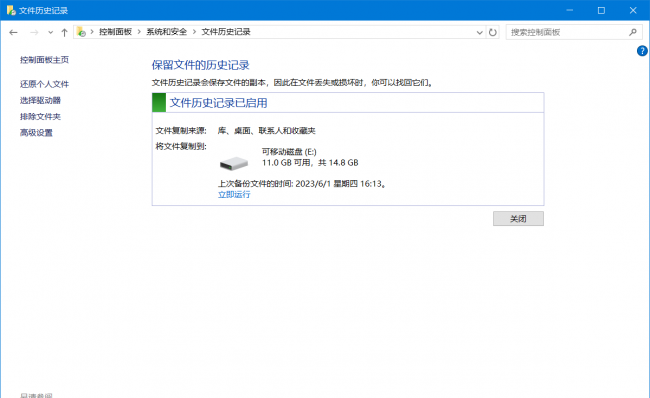
Task: Expand chevron after address bar folder icon
Action: click(92, 32)
